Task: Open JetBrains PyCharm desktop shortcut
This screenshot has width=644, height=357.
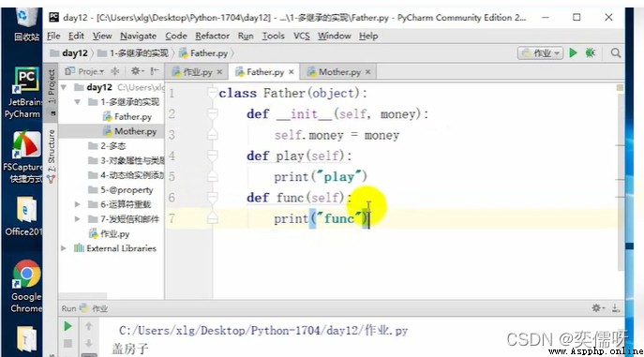Action: 24,93
